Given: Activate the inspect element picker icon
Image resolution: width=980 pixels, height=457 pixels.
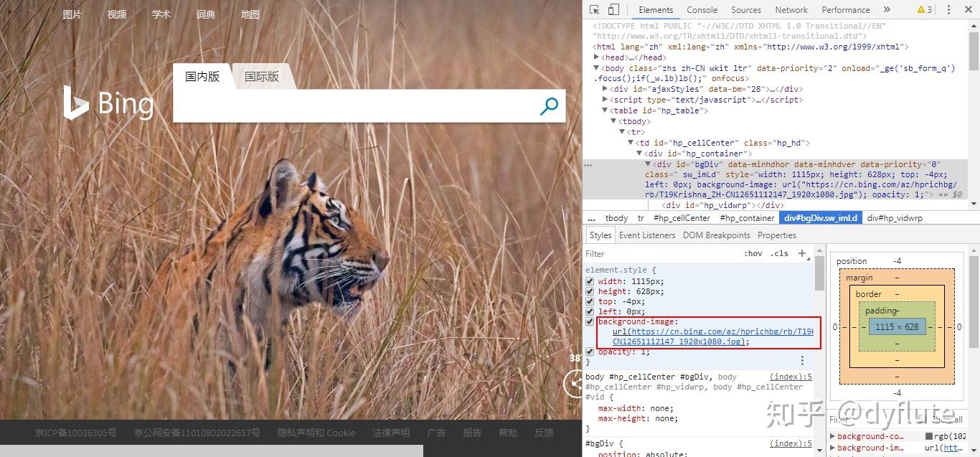Looking at the screenshot, I should pyautogui.click(x=595, y=10).
